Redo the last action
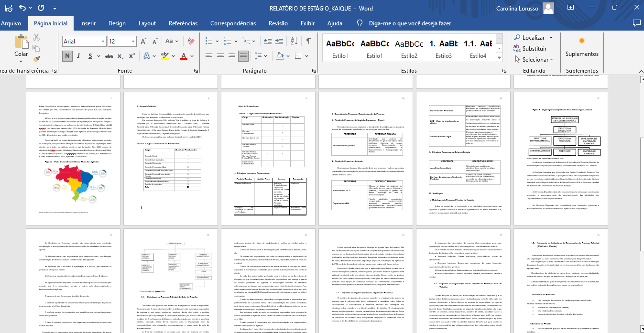 (41, 8)
